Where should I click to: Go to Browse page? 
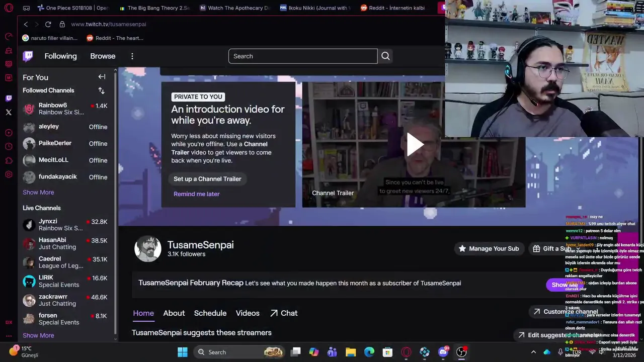103,56
